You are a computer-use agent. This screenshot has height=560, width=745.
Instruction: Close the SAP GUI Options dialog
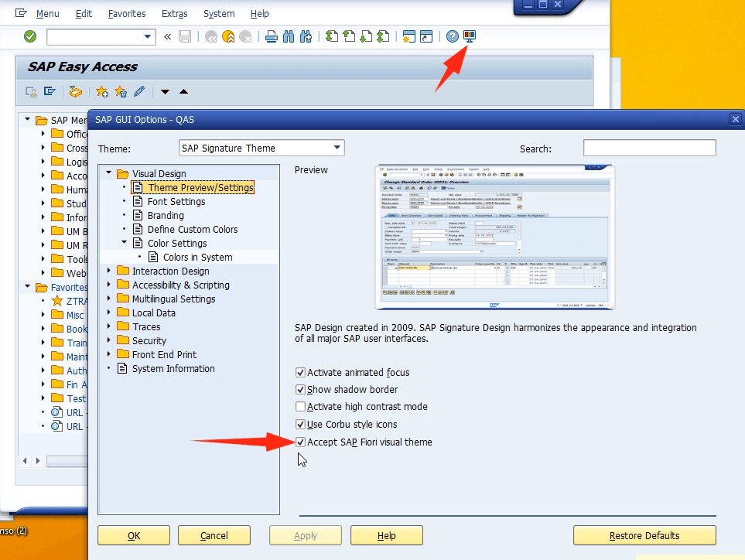736,119
